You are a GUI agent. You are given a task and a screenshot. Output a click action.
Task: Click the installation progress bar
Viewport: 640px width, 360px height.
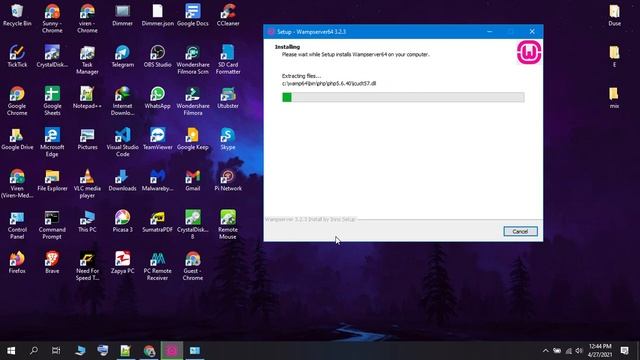[x=403, y=97]
